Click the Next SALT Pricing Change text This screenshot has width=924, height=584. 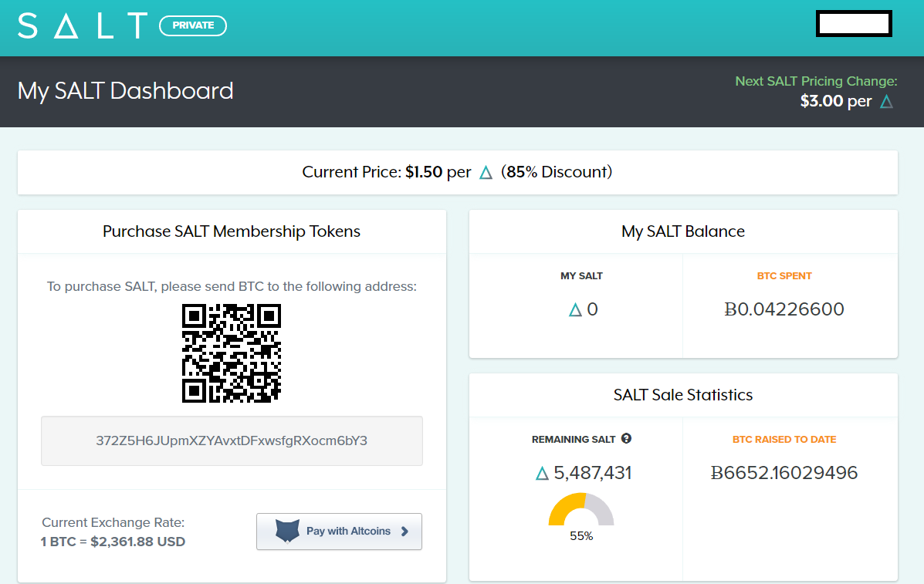(816, 81)
